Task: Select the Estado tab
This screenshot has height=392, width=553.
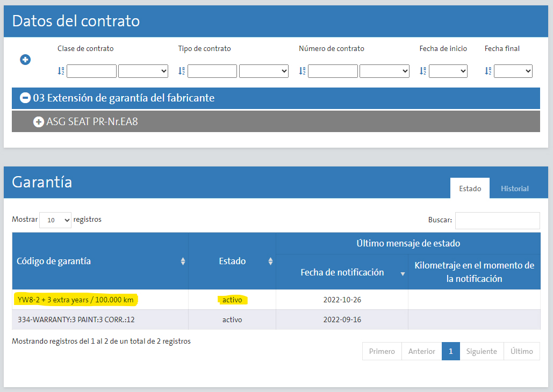Action: tap(470, 188)
